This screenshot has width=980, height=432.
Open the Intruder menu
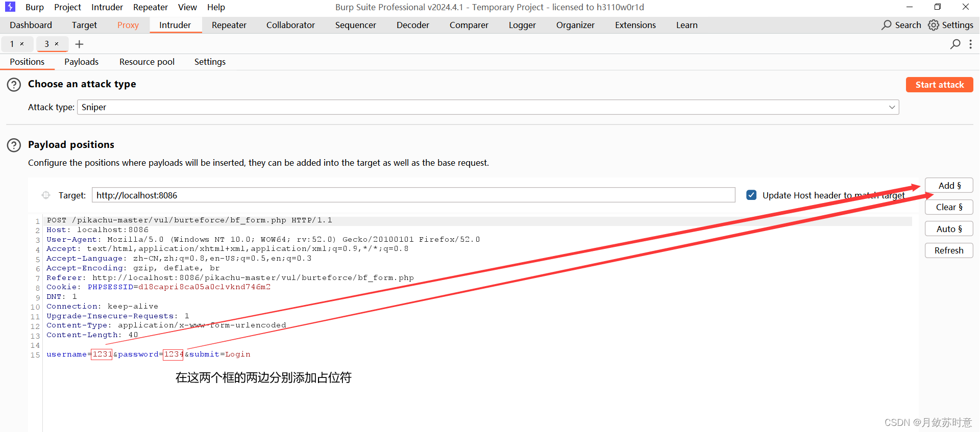click(x=107, y=7)
